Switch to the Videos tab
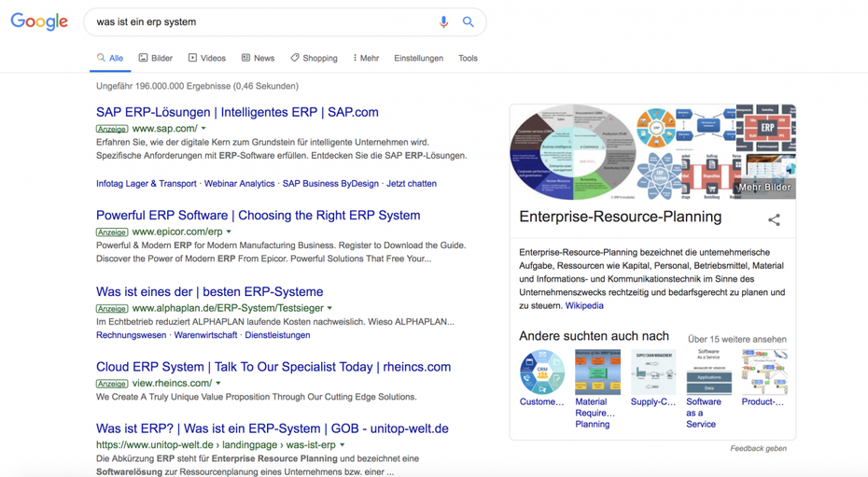This screenshot has height=477, width=868. (207, 58)
